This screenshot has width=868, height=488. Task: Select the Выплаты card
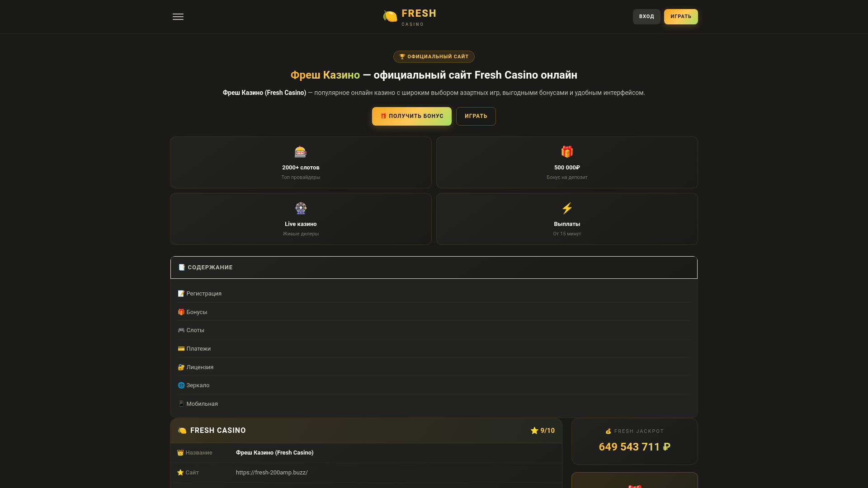coord(567,219)
